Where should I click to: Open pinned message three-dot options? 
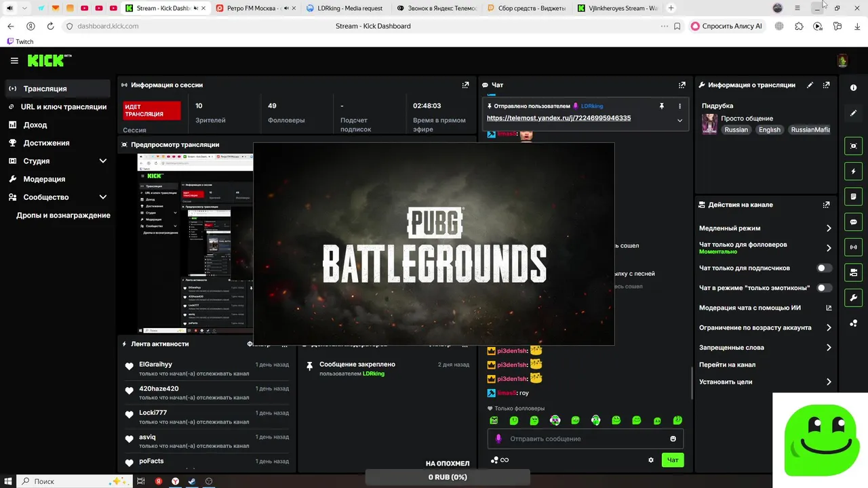(x=679, y=106)
